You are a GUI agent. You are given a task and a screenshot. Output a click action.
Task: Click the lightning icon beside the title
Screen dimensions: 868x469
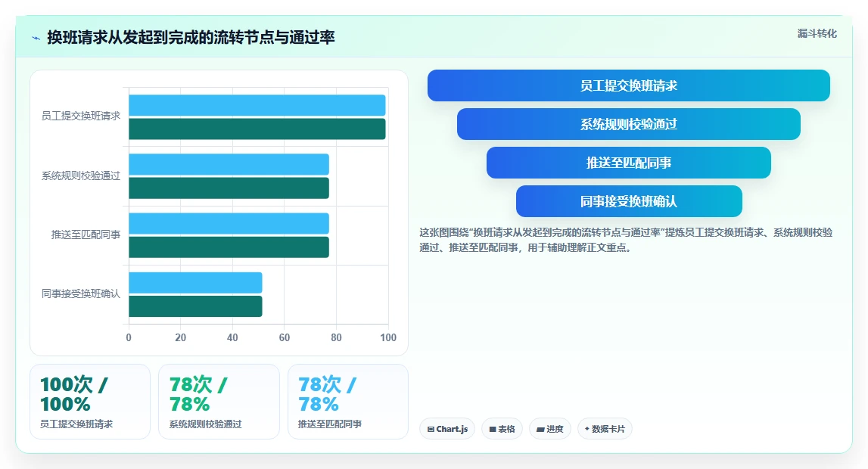click(36, 38)
